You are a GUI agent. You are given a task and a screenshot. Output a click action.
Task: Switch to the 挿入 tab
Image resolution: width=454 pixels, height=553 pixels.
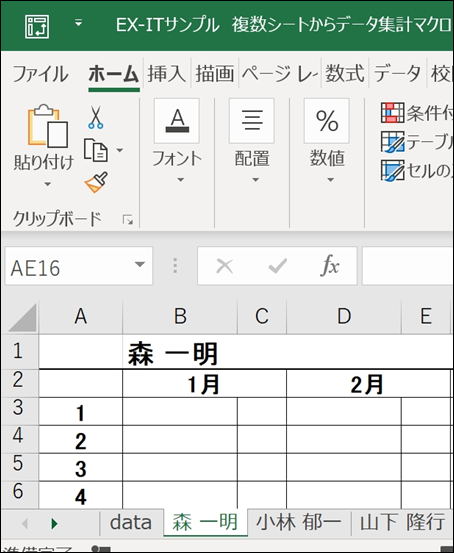tap(167, 74)
